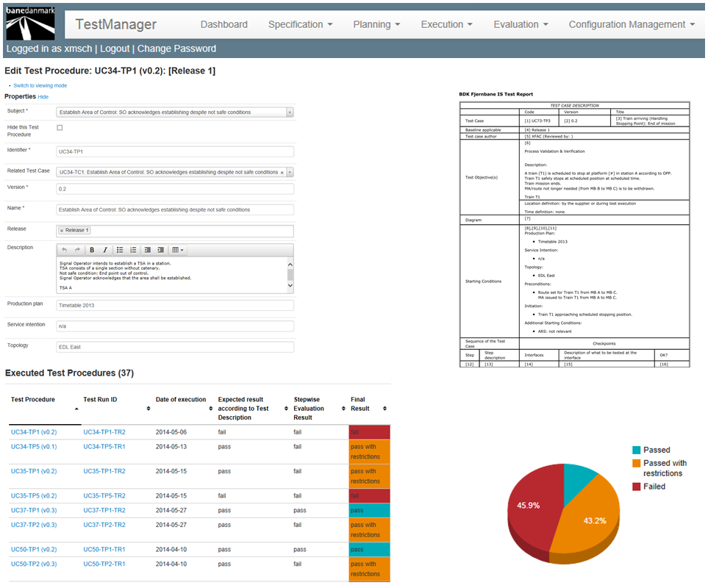
Task: Click the Identifier input field
Action: point(175,151)
